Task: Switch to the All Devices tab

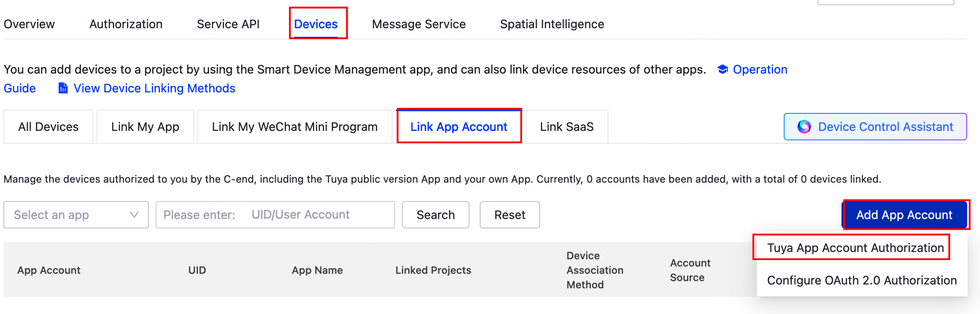Action: coord(47,126)
